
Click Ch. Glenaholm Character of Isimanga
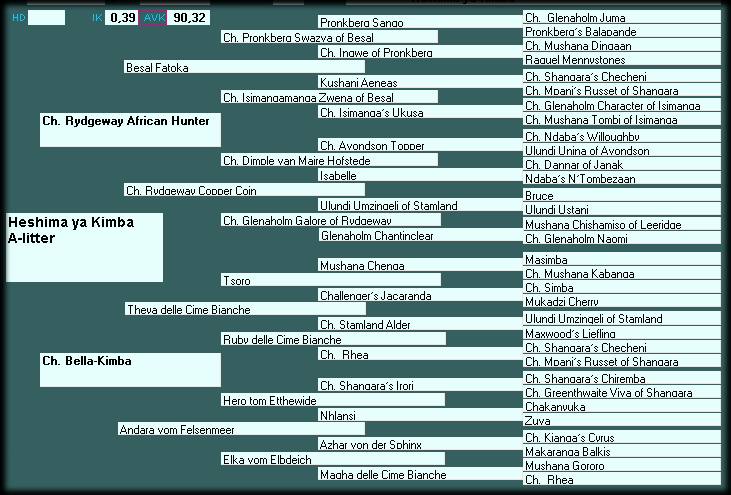coord(622,105)
